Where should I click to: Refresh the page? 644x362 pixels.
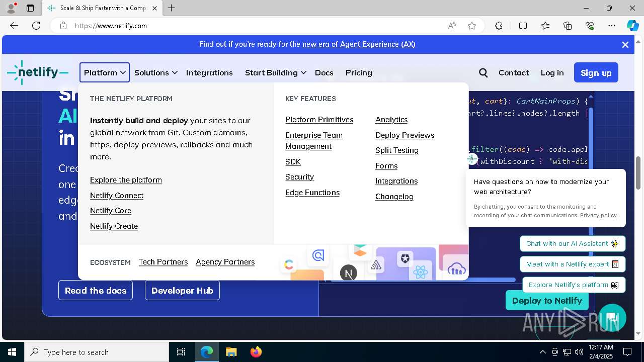[36, 26]
